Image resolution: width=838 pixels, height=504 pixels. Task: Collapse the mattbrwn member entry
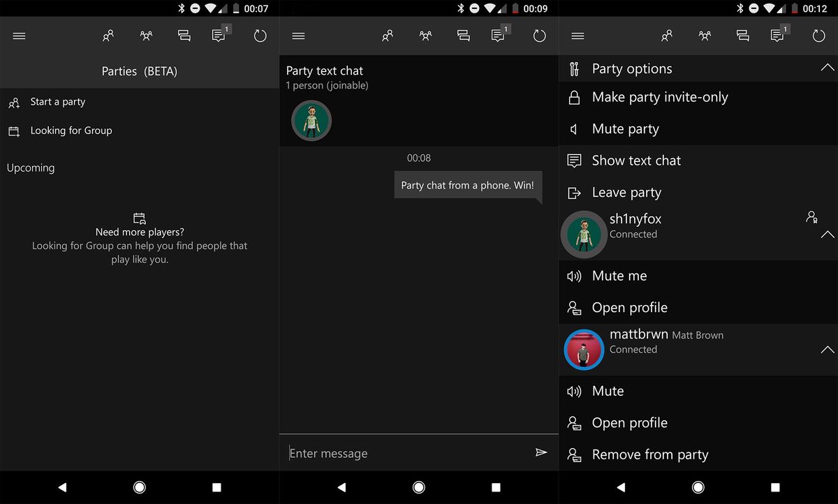(x=828, y=349)
